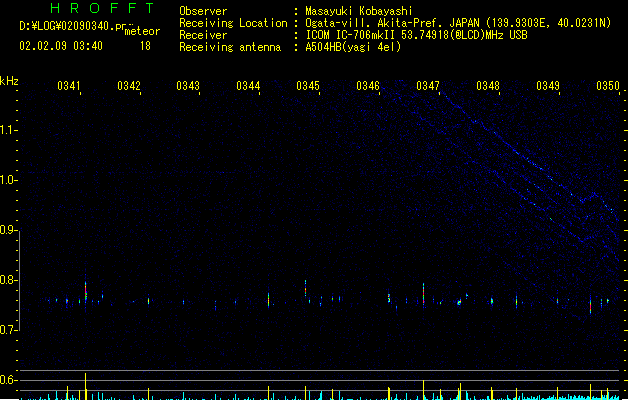The height and width of the screenshot is (400, 629).
Task: Click the 0348 time marker
Action: pos(488,85)
